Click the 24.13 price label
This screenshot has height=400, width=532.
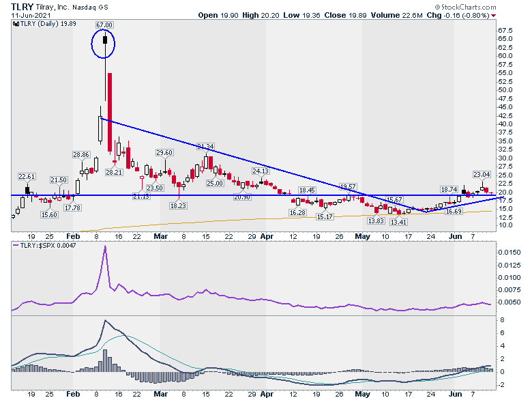tap(261, 171)
